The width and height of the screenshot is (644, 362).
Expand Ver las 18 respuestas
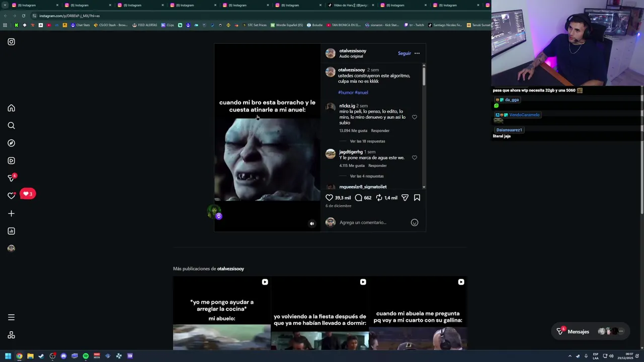point(367,141)
